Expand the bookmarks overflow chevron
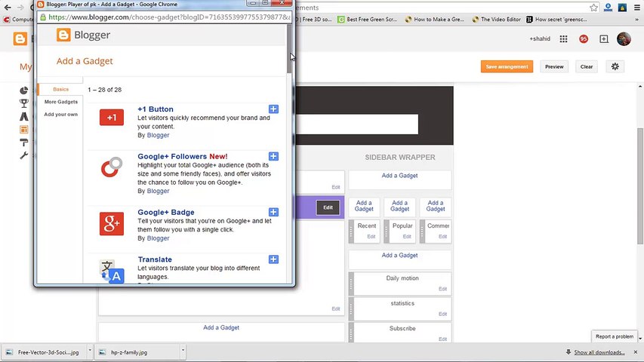 coord(637,20)
